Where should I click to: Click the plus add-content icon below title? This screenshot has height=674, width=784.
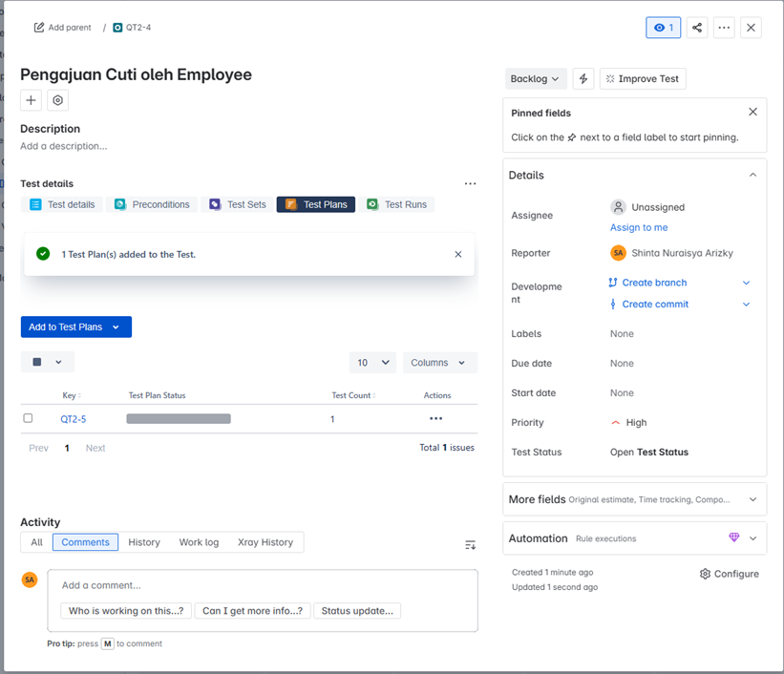[31, 100]
